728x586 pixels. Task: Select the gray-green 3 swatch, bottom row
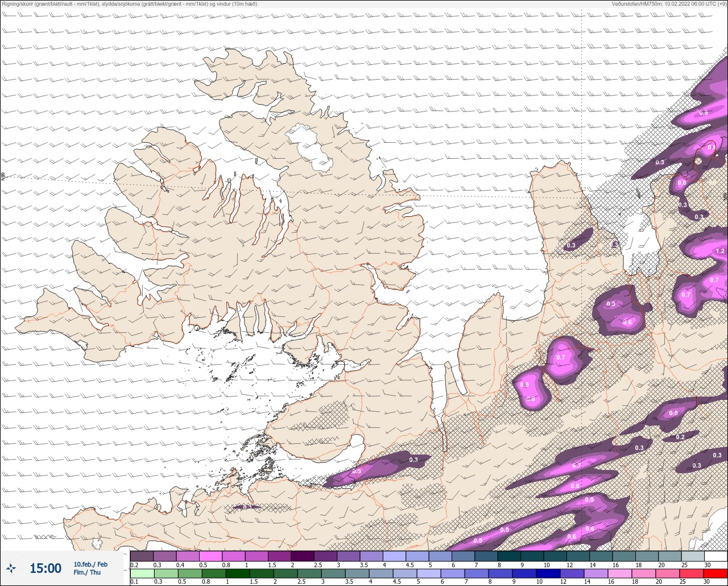[x=333, y=573]
